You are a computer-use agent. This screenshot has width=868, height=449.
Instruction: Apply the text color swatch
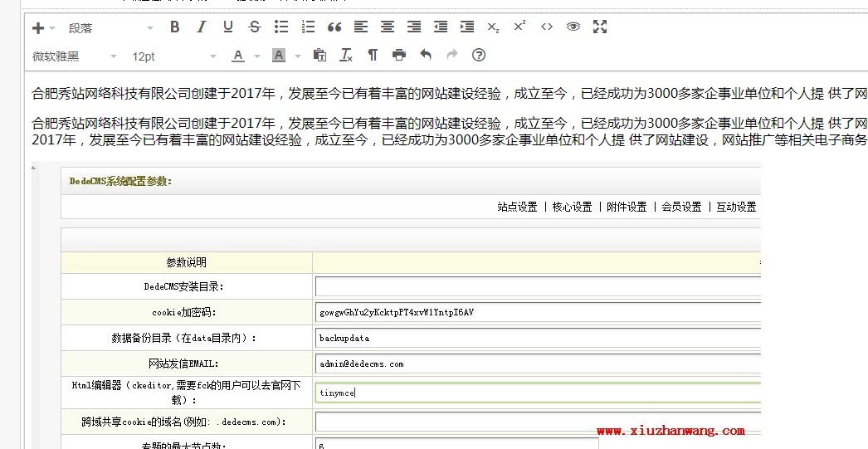pyautogui.click(x=238, y=56)
